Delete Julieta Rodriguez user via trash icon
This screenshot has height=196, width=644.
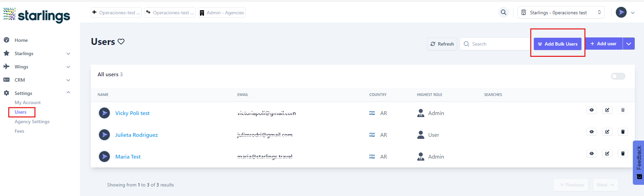tap(623, 132)
